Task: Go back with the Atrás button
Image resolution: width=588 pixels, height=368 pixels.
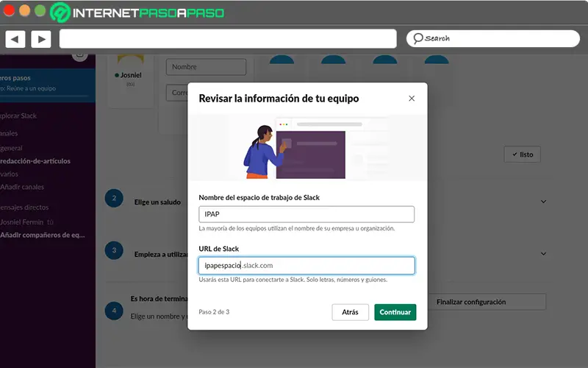Action: (350, 312)
